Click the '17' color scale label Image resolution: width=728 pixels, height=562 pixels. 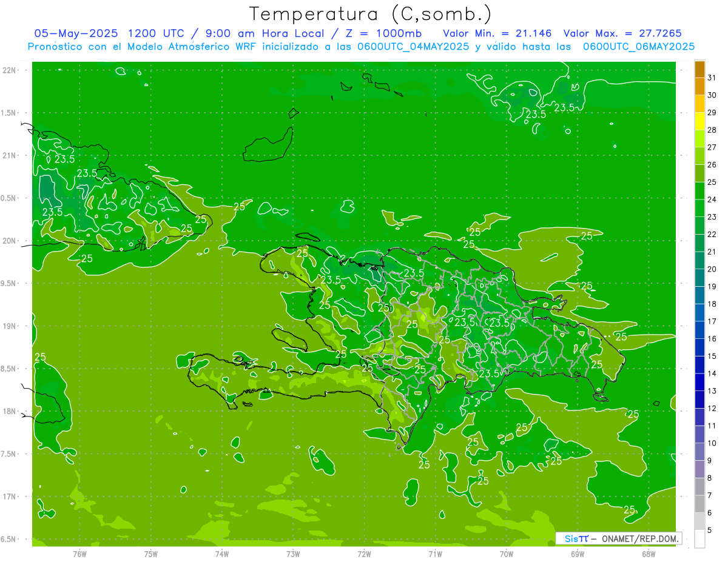[712, 321]
